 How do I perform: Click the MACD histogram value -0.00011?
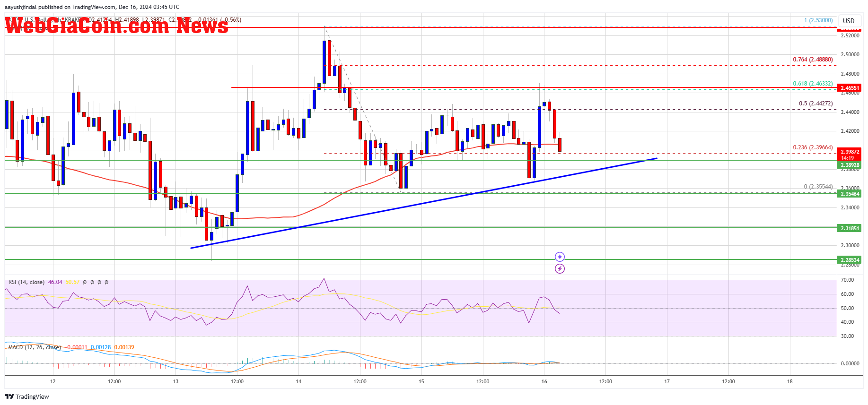pos(77,347)
